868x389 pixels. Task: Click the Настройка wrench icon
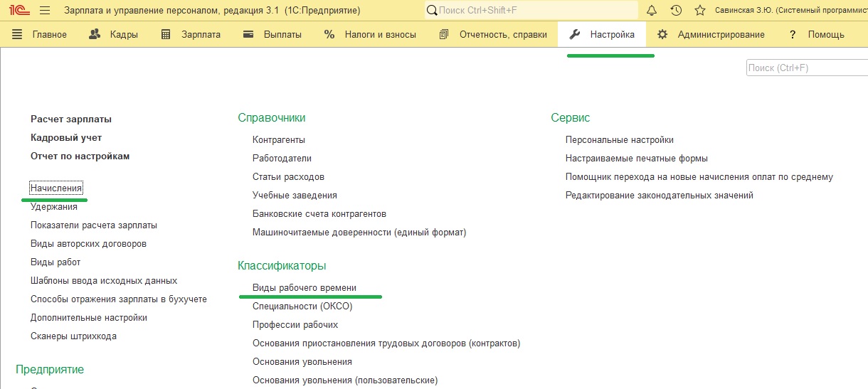tap(576, 34)
